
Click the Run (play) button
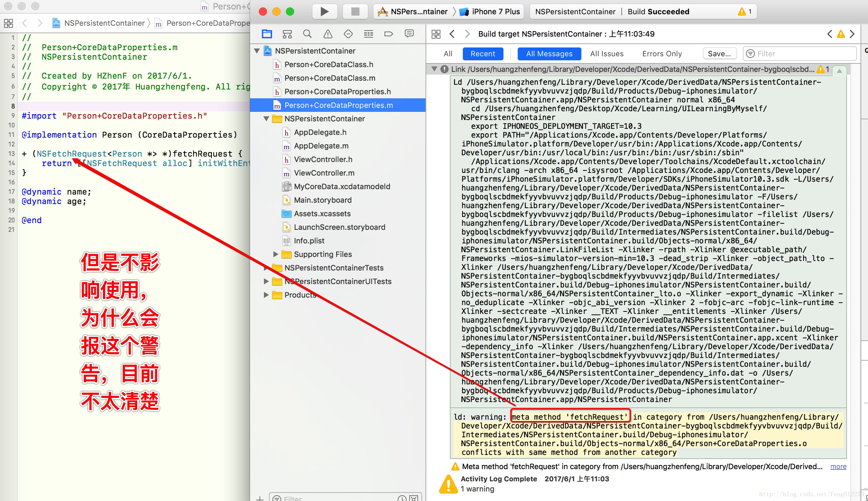pos(324,12)
